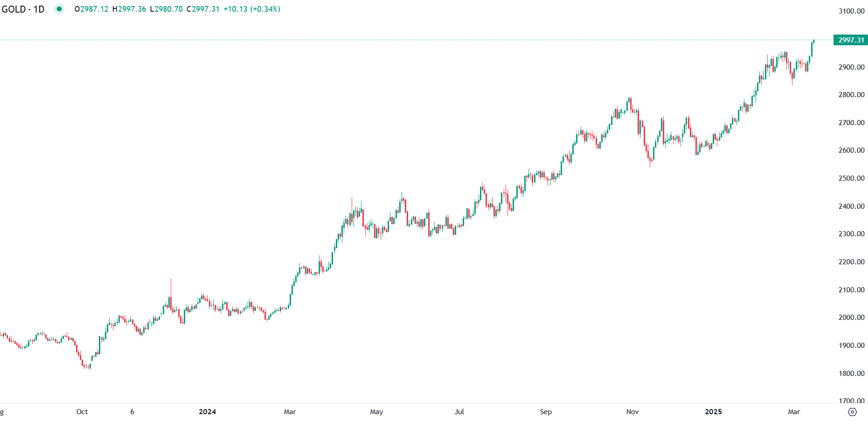Open chart settings hexagon gear icon
This screenshot has height=424, width=868.
[x=852, y=412]
